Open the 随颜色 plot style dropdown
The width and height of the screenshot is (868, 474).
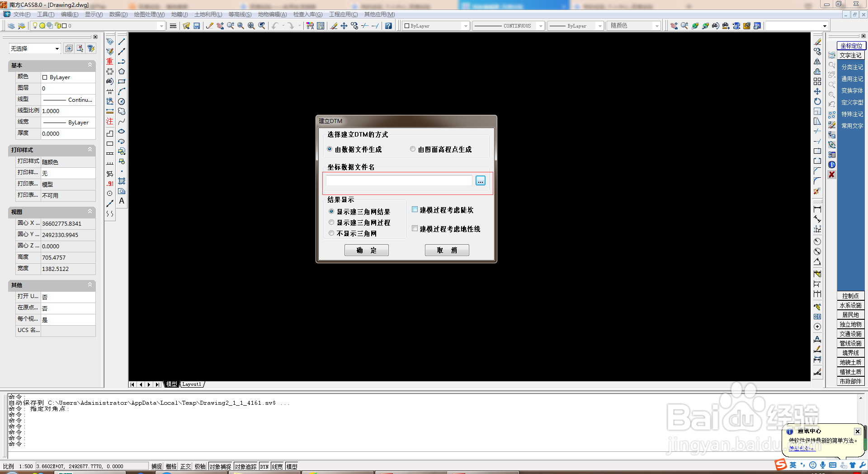pyautogui.click(x=657, y=26)
